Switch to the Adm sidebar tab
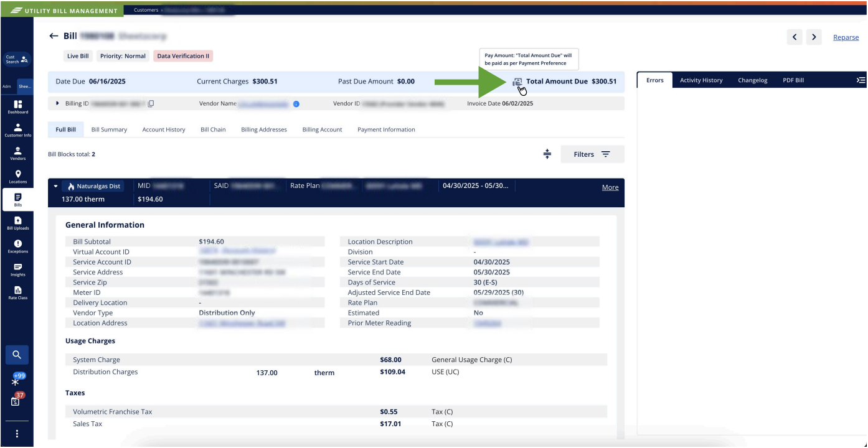Screen dimensions: 868x448 (7, 86)
